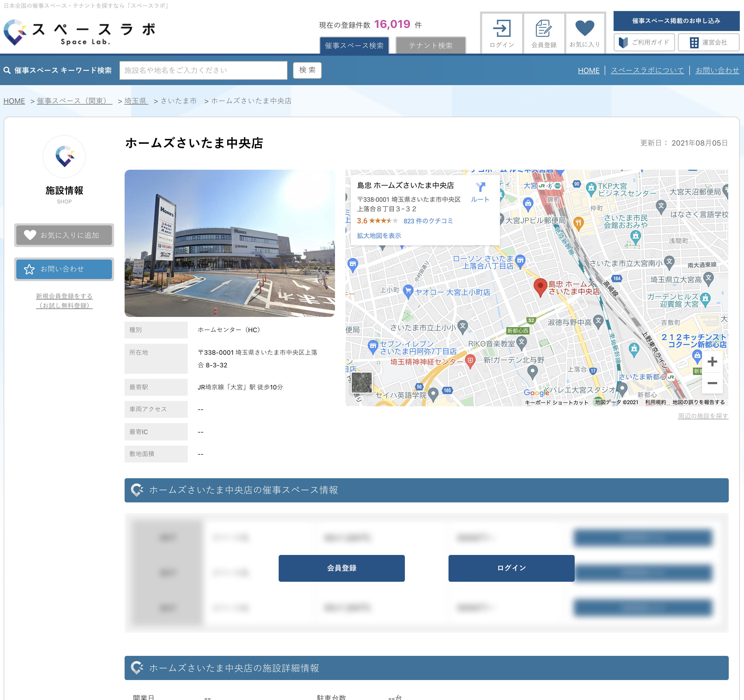
Task: Open 新規会員登録をする link
Action: 64,300
